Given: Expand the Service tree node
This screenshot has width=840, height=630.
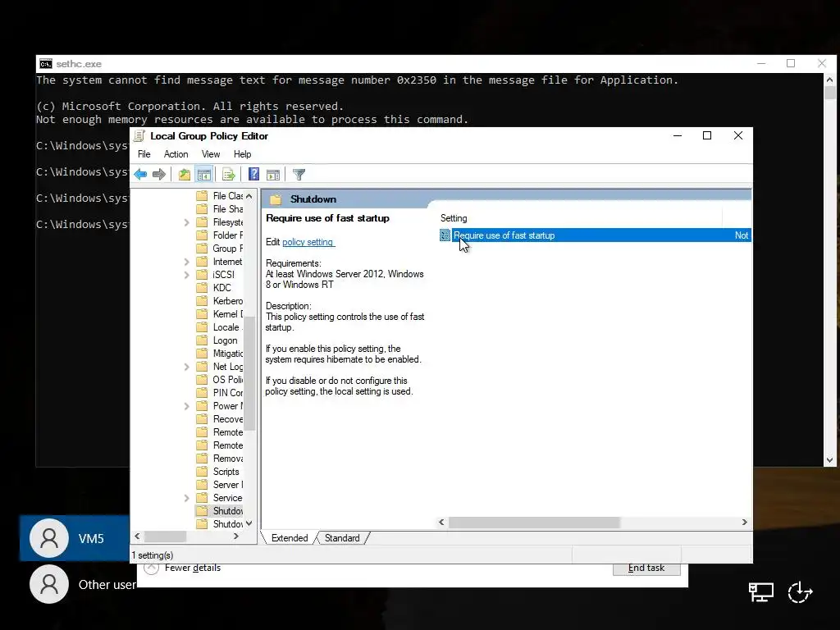Looking at the screenshot, I should (186, 498).
